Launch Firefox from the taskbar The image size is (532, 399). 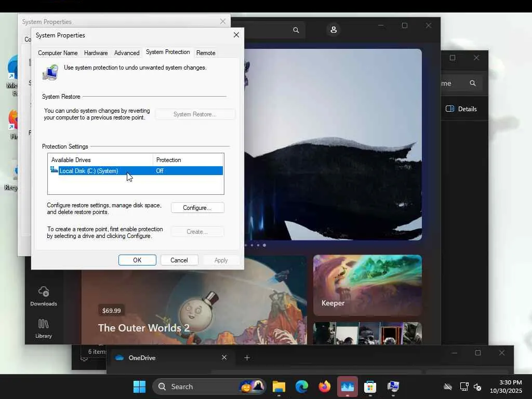(x=325, y=387)
